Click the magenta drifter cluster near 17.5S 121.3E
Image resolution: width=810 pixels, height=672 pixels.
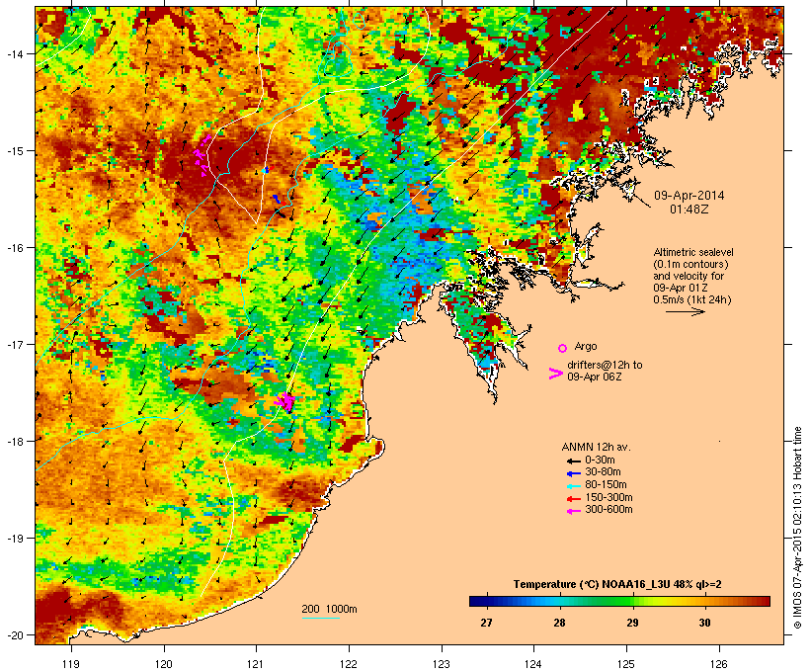click(x=284, y=401)
